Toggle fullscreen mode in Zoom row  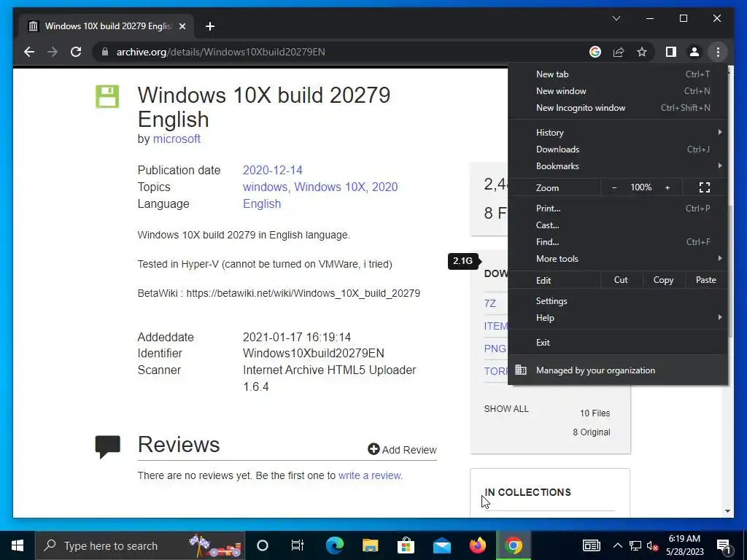click(x=704, y=187)
